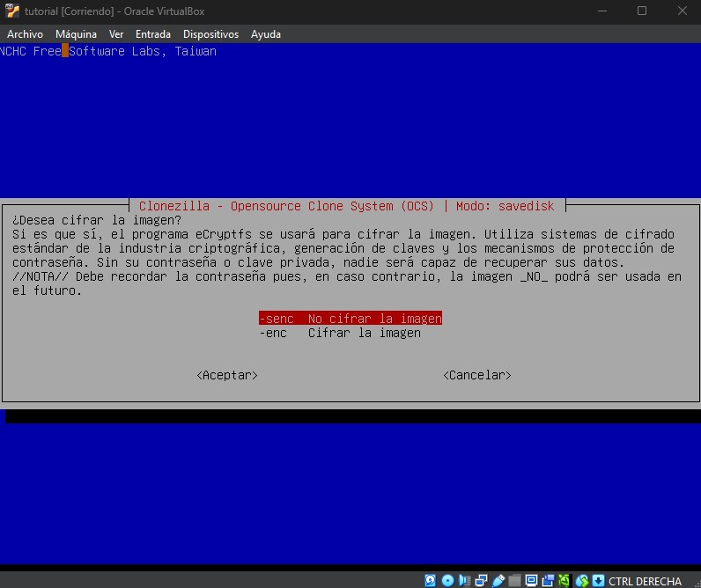This screenshot has height=588, width=701.
Task: Click the VirtualBox title bar app icon
Action: (x=12, y=11)
